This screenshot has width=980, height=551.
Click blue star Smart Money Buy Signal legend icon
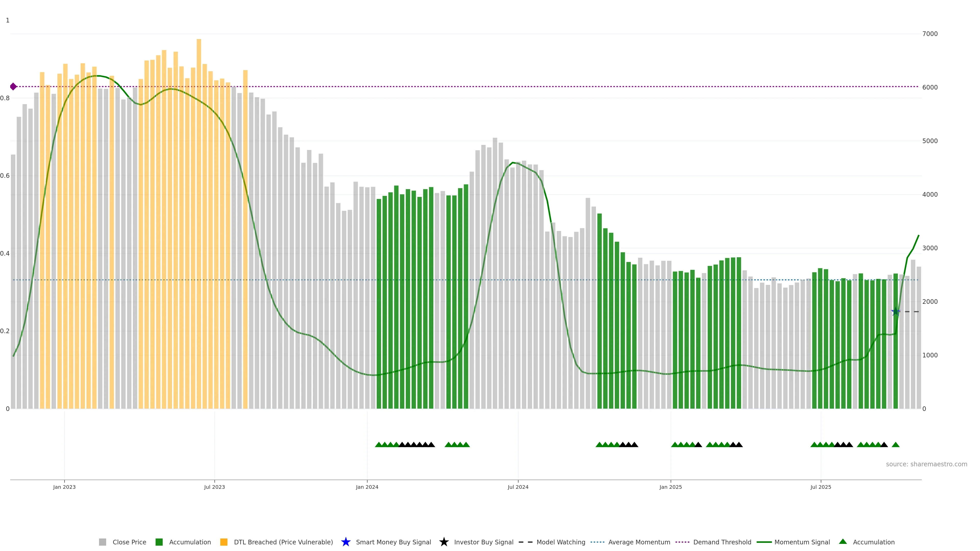click(346, 542)
